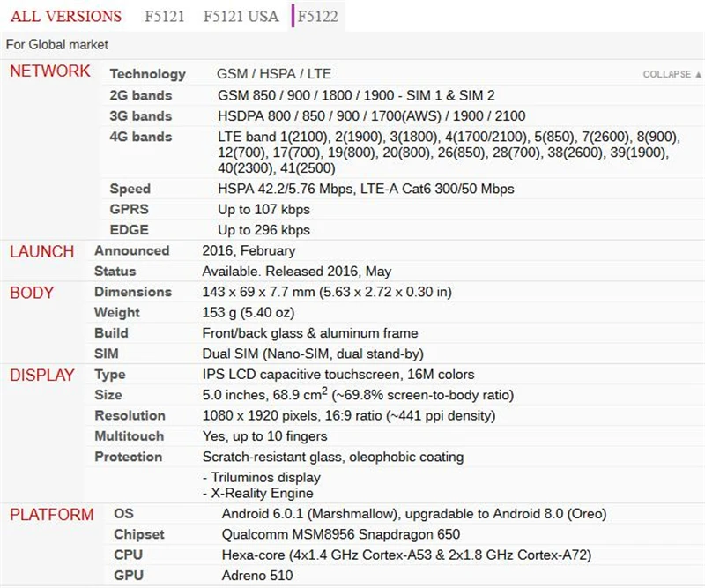This screenshot has width=705, height=588.
Task: Switch to the F5121 tab
Action: tap(165, 16)
